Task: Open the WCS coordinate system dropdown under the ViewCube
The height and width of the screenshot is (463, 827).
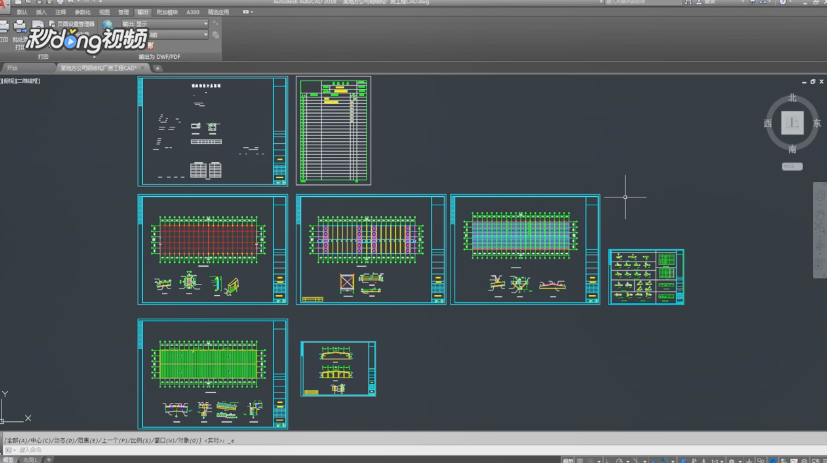Action: click(792, 167)
